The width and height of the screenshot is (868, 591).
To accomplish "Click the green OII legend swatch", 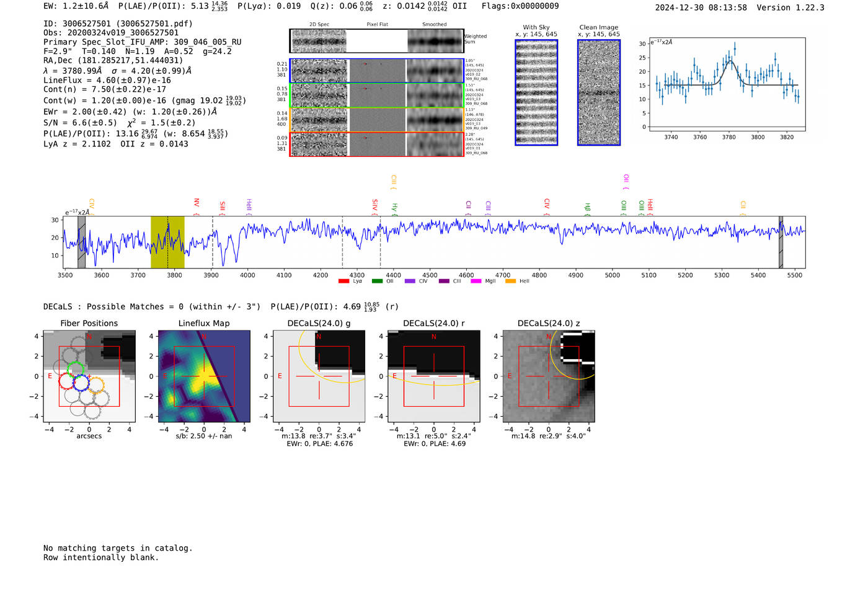I will (x=377, y=281).
